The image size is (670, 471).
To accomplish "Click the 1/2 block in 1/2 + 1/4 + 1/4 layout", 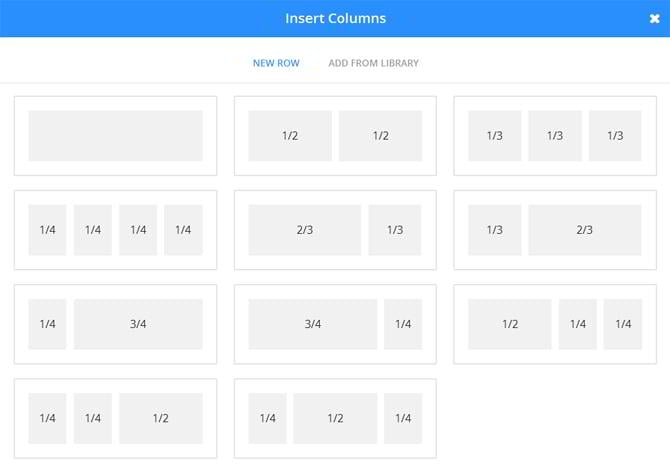I will click(510, 324).
